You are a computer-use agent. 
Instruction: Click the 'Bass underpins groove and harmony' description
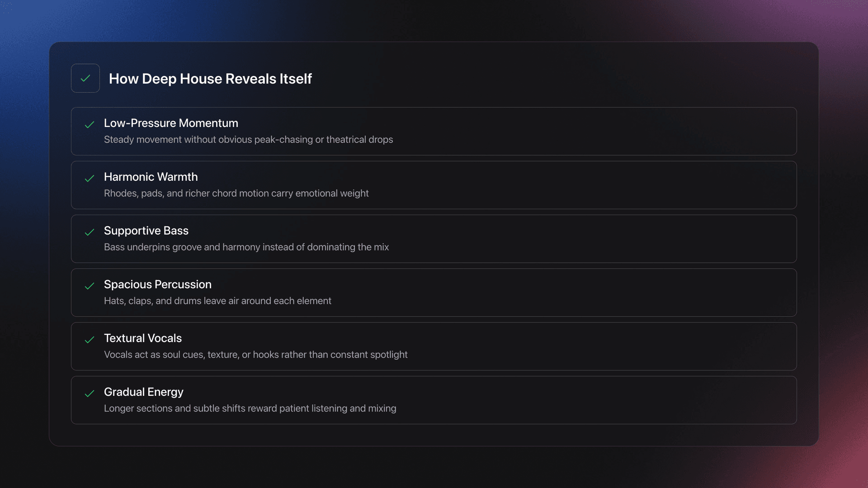[246, 247]
